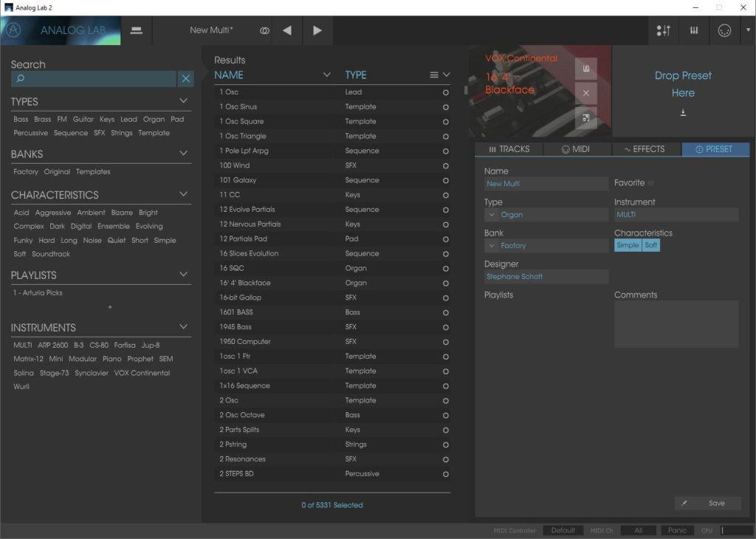Toggle favorite circle for 16' 4' Blackface
This screenshot has height=539, width=756.
tap(445, 283)
